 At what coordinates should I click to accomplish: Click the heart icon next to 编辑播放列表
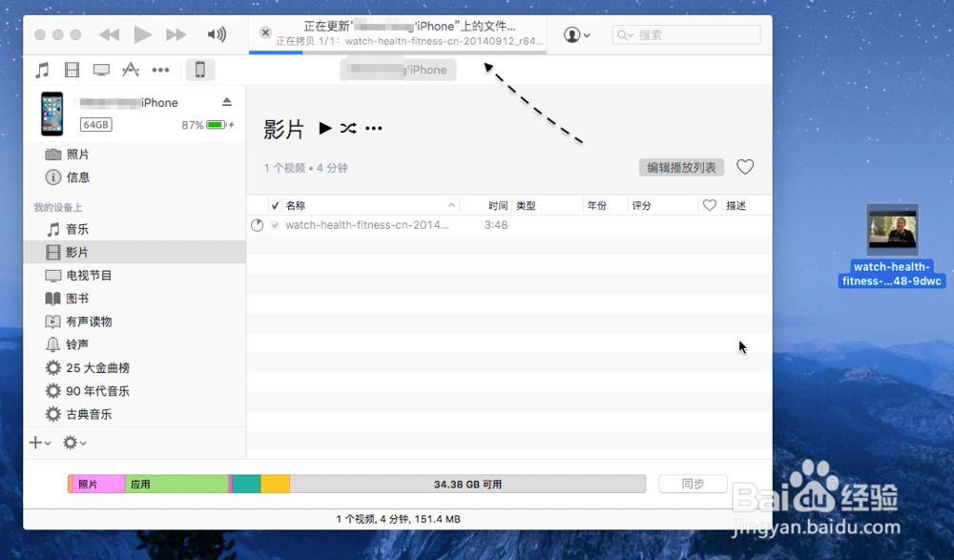click(745, 167)
